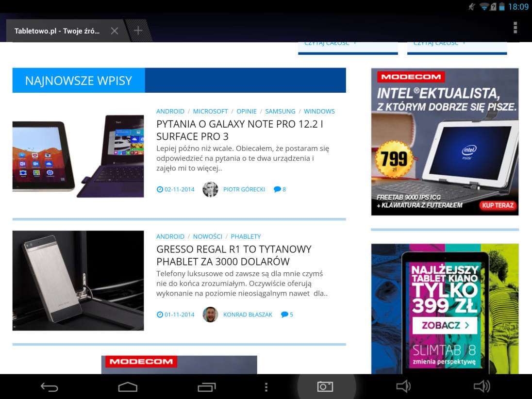
Task: Read the Galaxy Note Pro 12.2 article
Action: pyautogui.click(x=239, y=130)
